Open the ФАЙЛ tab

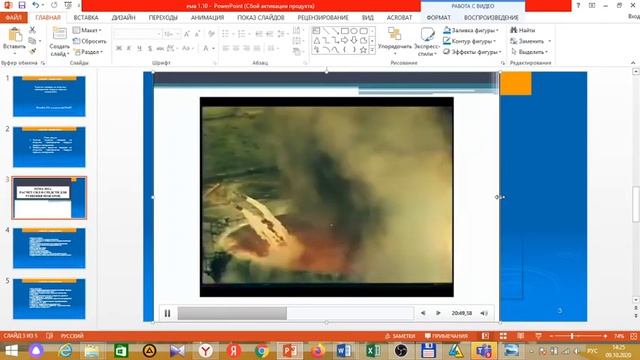pyautogui.click(x=13, y=18)
